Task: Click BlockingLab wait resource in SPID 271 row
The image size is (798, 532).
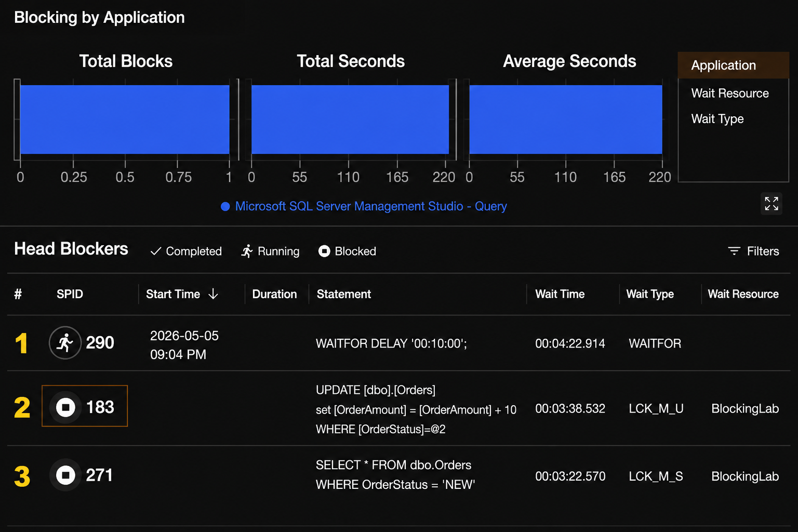Action: click(745, 476)
